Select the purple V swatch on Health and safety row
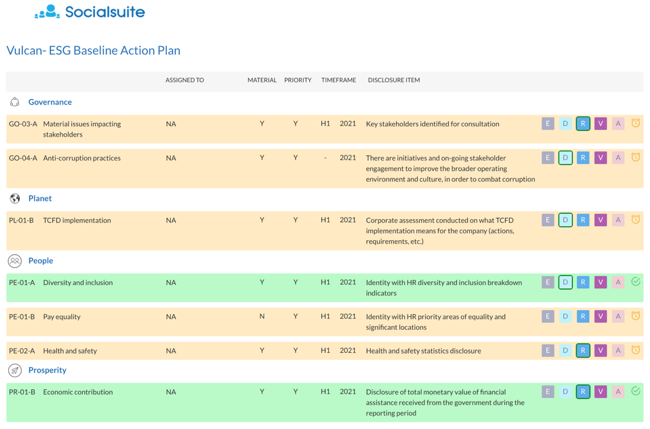650x429 pixels. pos(600,351)
